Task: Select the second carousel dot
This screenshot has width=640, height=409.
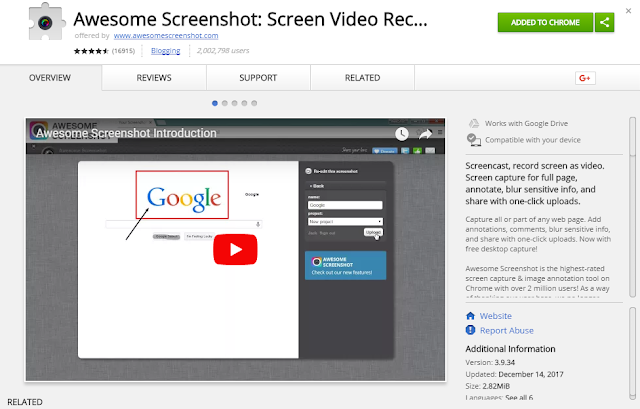Action: [x=224, y=103]
